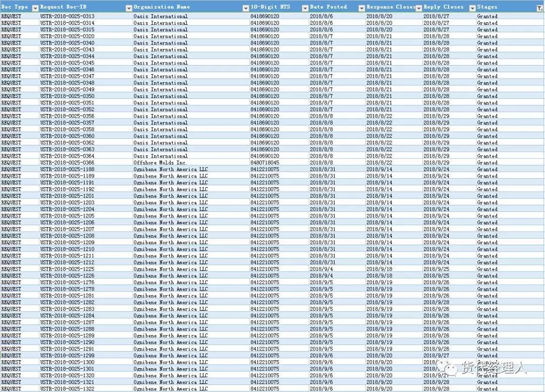The height and width of the screenshot is (392, 545).
Task: Open the Doc Type filter dropdown
Action: pyautogui.click(x=35, y=9)
